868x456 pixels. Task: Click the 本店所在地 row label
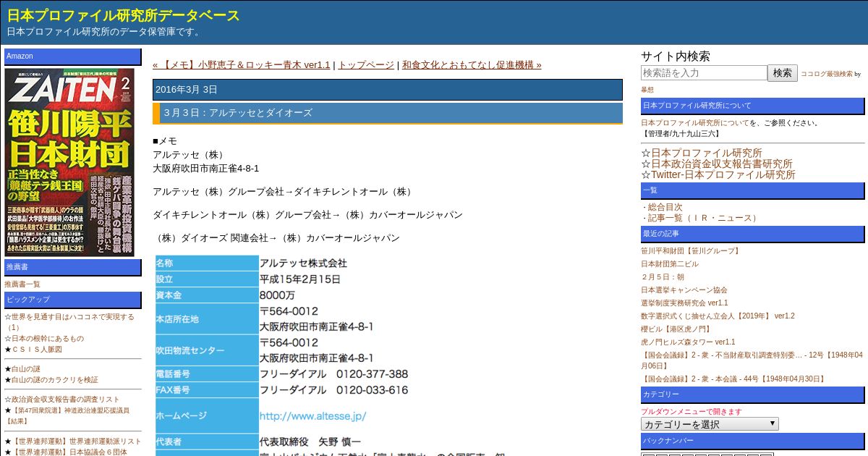[207, 319]
